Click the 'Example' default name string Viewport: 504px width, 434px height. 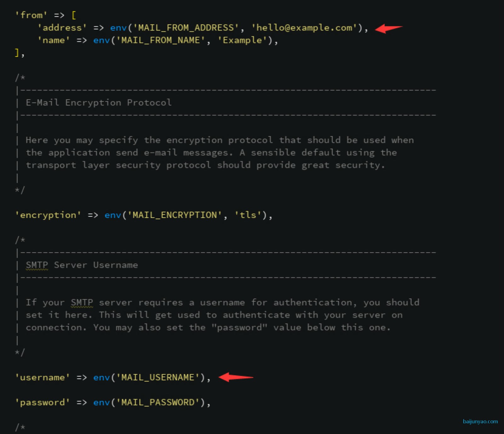coord(242,40)
